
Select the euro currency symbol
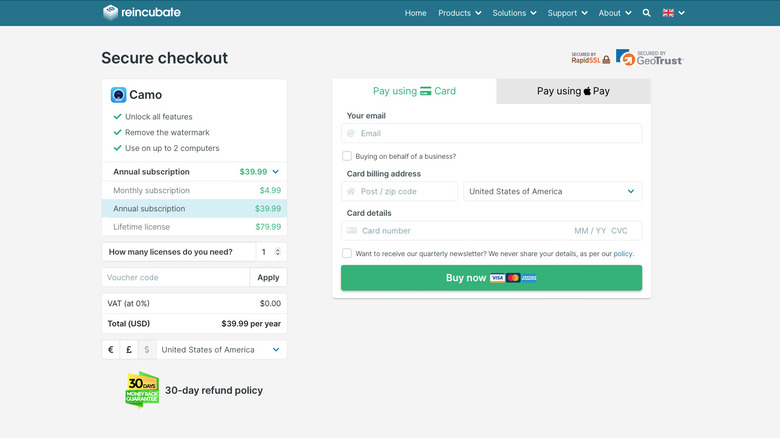(x=111, y=350)
